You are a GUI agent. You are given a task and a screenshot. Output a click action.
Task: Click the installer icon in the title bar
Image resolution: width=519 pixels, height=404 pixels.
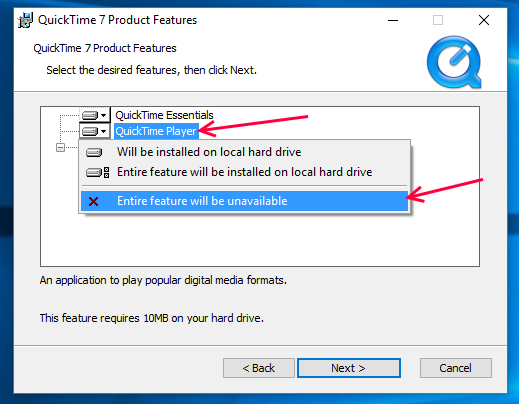coord(25,20)
